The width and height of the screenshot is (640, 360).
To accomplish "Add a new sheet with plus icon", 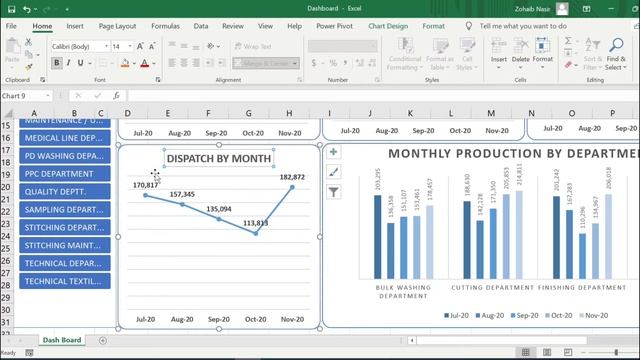I will [x=103, y=340].
